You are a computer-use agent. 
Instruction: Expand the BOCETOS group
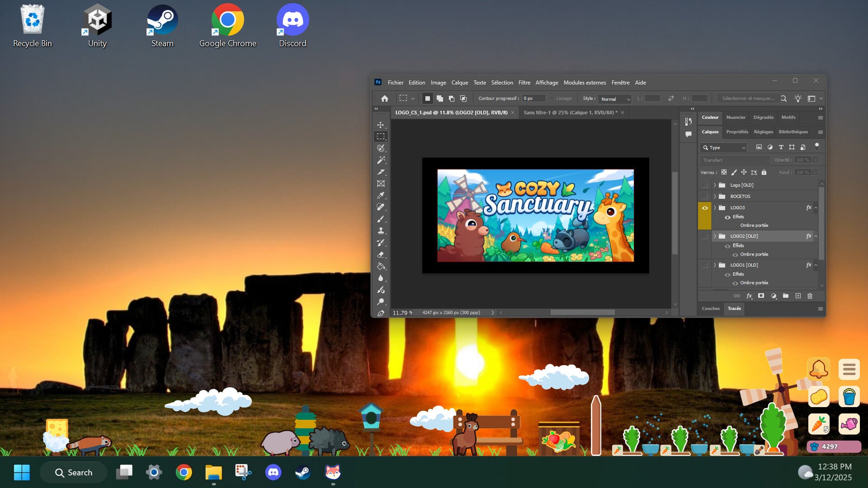pyautogui.click(x=715, y=196)
